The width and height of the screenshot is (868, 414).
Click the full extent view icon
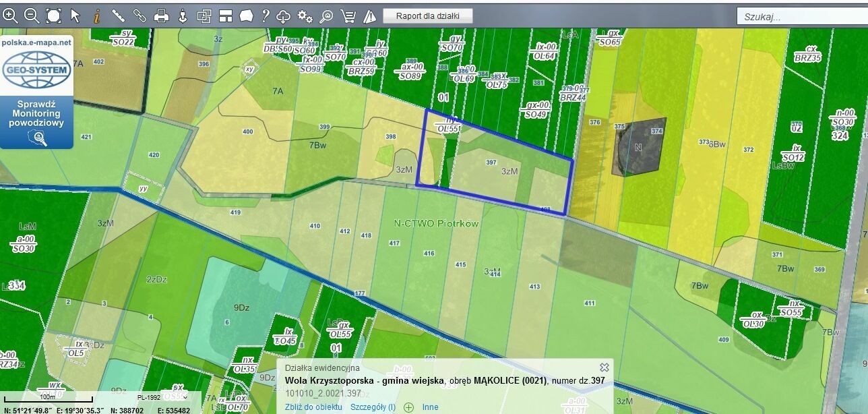(x=53, y=16)
